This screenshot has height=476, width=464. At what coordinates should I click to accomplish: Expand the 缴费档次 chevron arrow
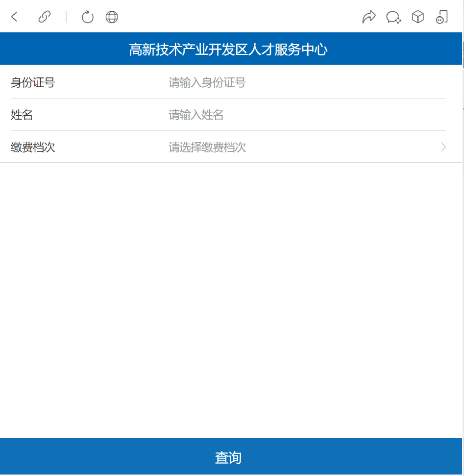pyautogui.click(x=443, y=147)
